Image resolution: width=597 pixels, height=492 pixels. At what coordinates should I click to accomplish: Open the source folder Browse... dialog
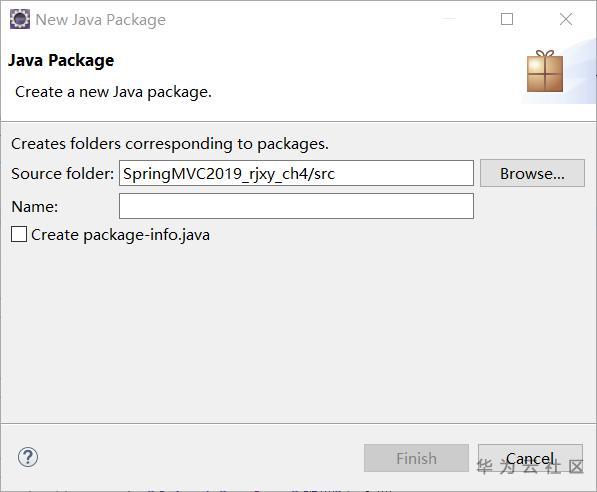(532, 173)
